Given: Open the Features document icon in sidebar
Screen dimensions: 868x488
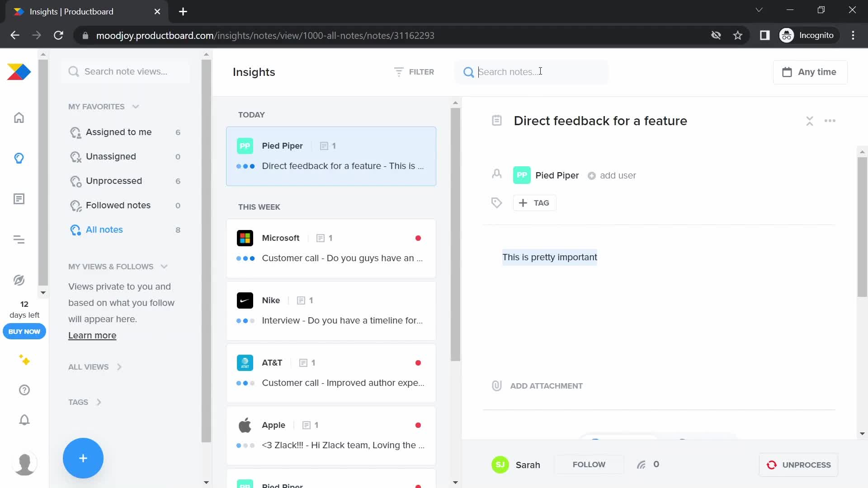Looking at the screenshot, I should click(x=19, y=199).
